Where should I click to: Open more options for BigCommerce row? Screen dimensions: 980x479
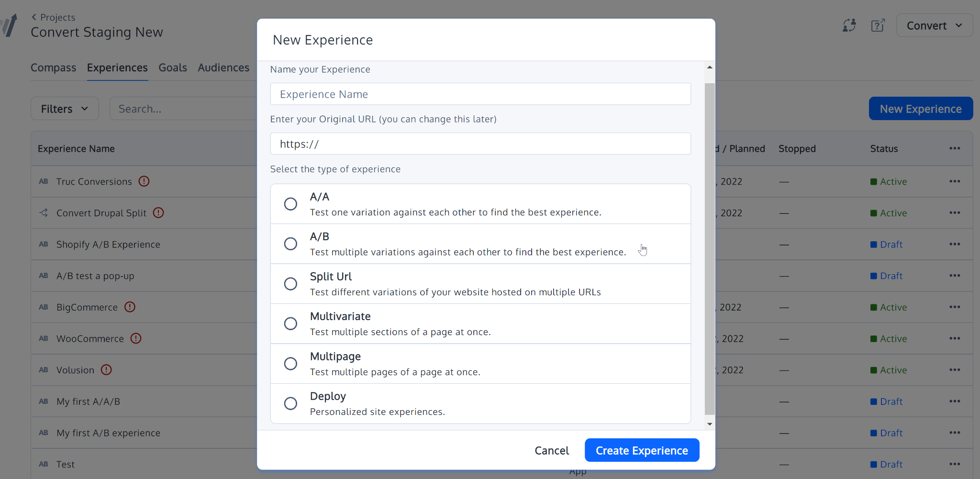point(955,307)
